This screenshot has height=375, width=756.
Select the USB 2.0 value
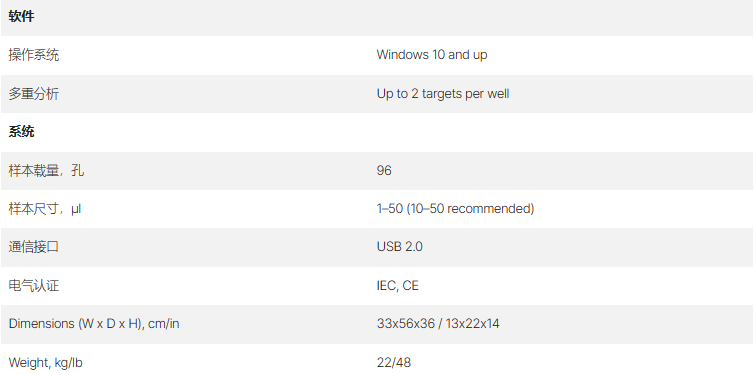click(399, 247)
